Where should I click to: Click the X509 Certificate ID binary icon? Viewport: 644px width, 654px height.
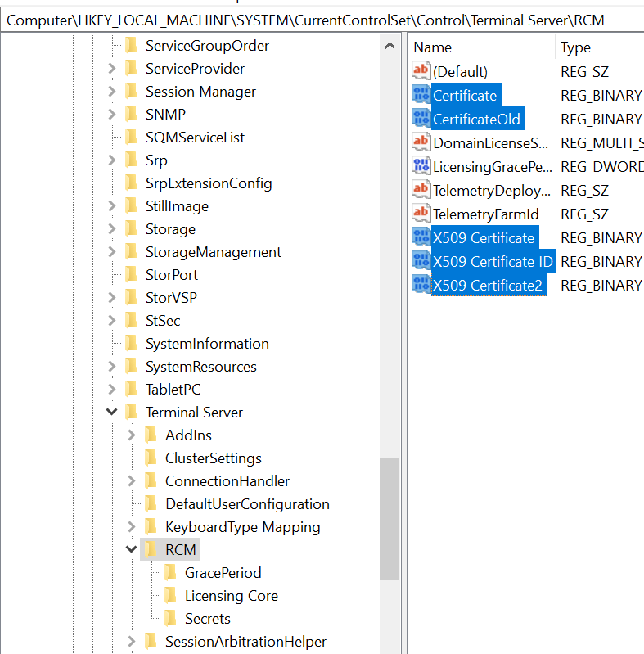pyautogui.click(x=421, y=261)
